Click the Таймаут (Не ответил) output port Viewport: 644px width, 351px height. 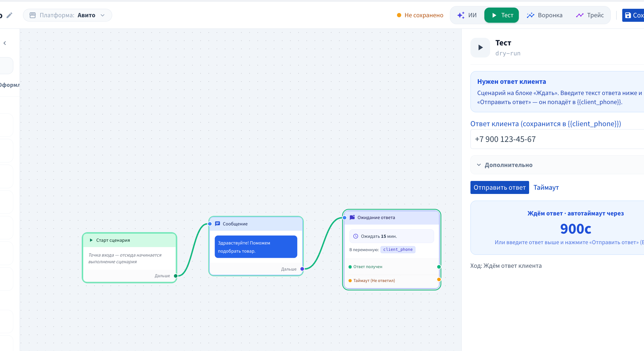pyautogui.click(x=439, y=280)
